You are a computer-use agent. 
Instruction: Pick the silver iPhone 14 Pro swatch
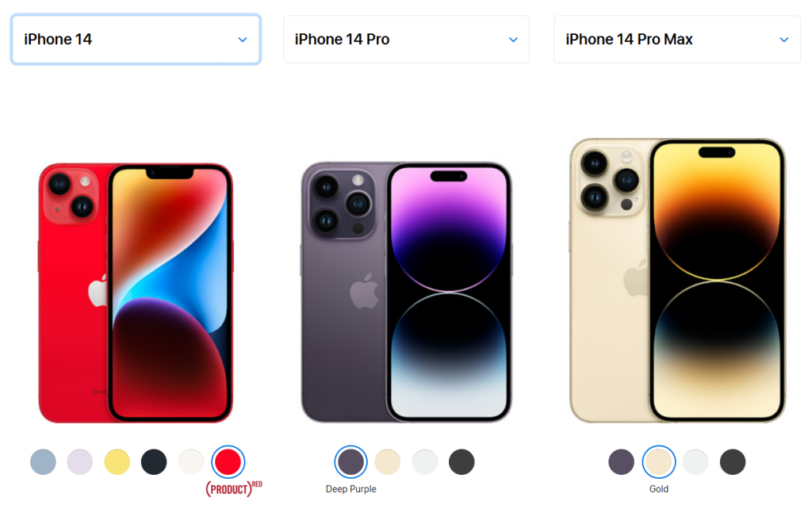425,461
